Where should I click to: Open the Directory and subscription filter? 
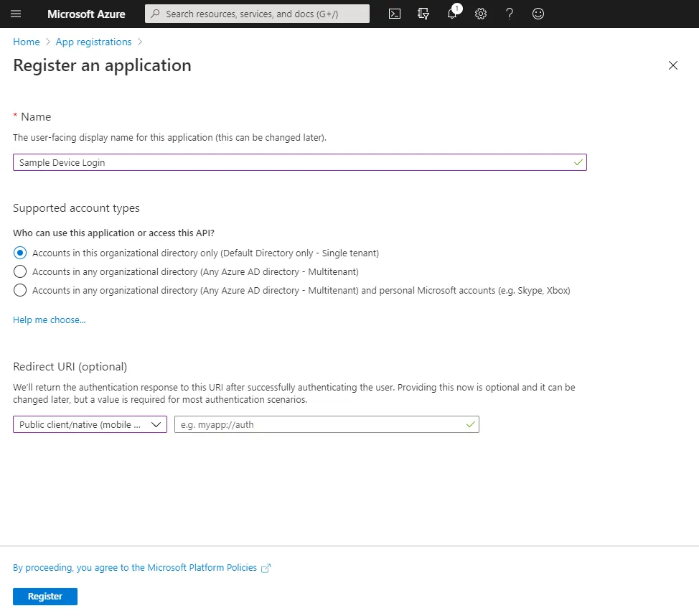point(423,14)
